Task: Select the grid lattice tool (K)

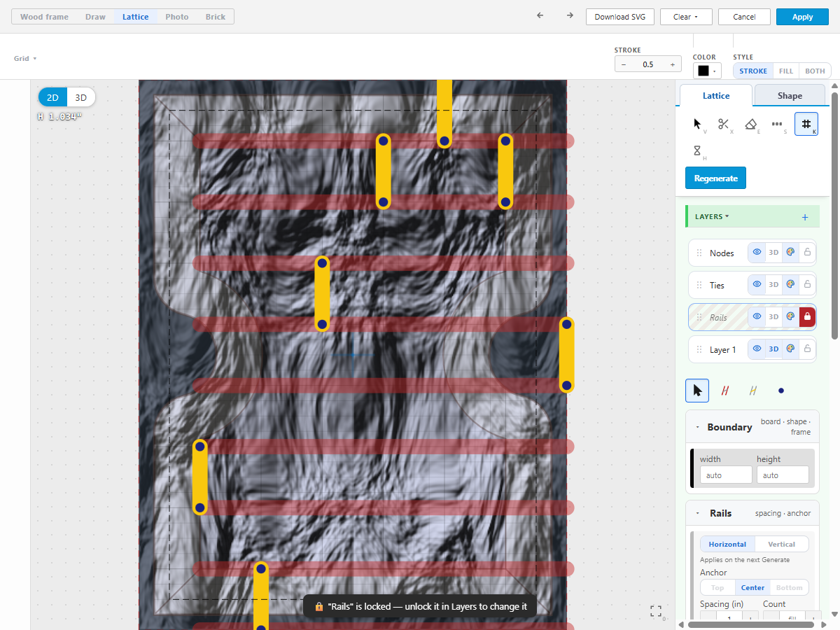Action: (x=806, y=124)
